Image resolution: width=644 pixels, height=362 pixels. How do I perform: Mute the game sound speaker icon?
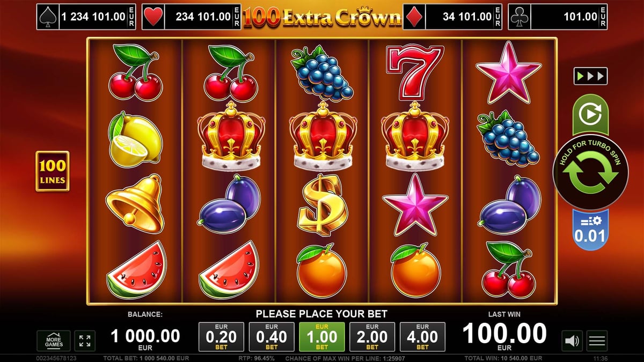572,340
